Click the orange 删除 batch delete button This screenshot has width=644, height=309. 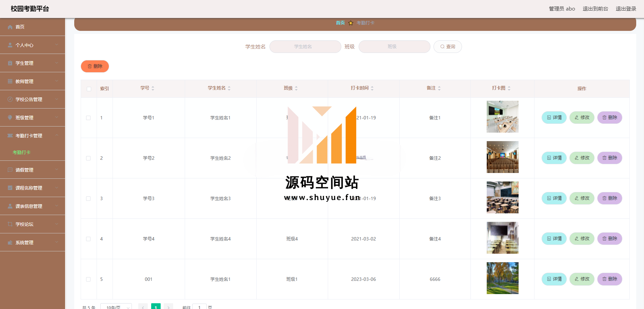[x=95, y=66]
